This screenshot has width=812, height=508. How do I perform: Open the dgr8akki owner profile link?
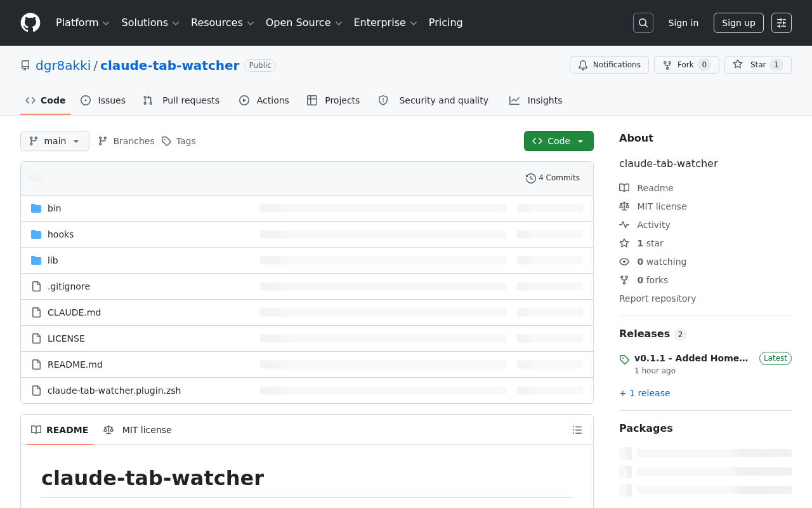pyautogui.click(x=63, y=65)
